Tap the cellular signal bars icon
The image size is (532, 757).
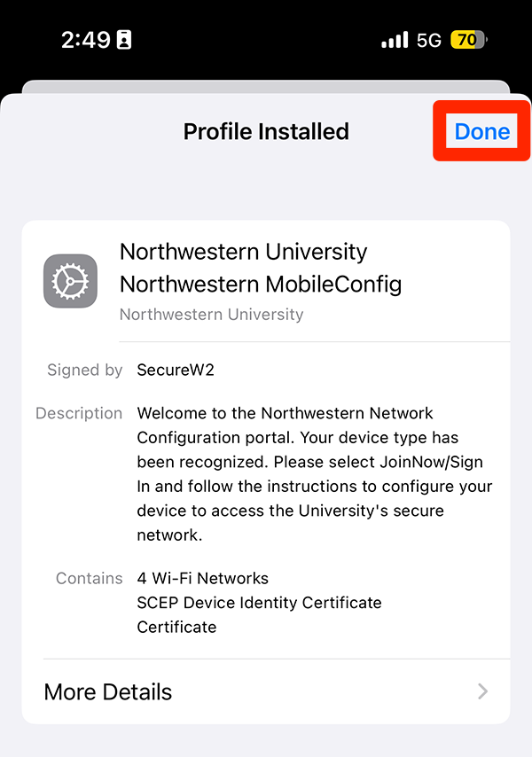(394, 40)
